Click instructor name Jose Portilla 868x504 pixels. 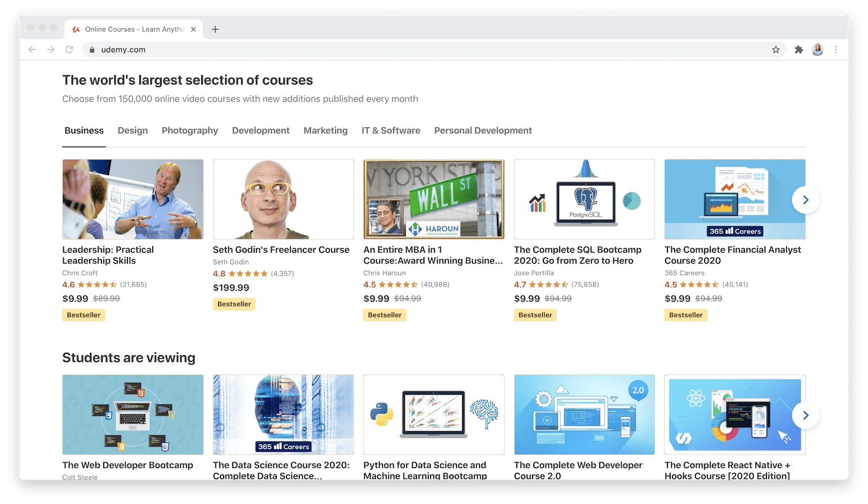(x=534, y=273)
